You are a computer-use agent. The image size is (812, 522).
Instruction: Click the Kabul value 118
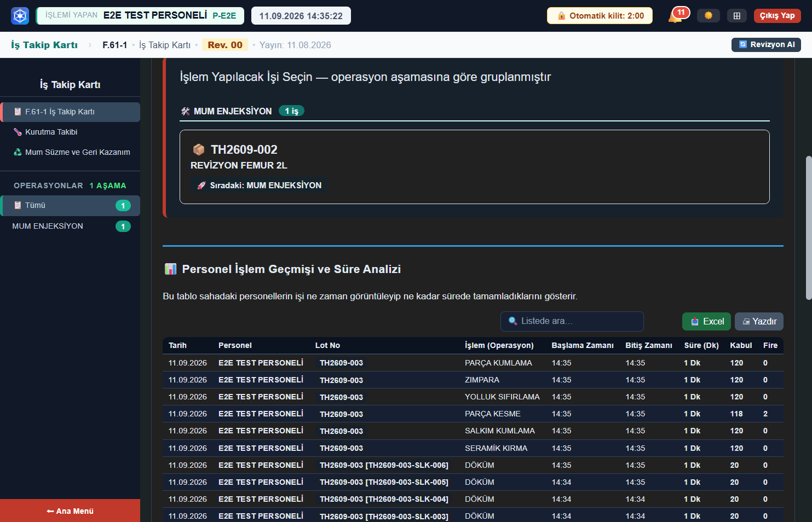[x=736, y=414]
